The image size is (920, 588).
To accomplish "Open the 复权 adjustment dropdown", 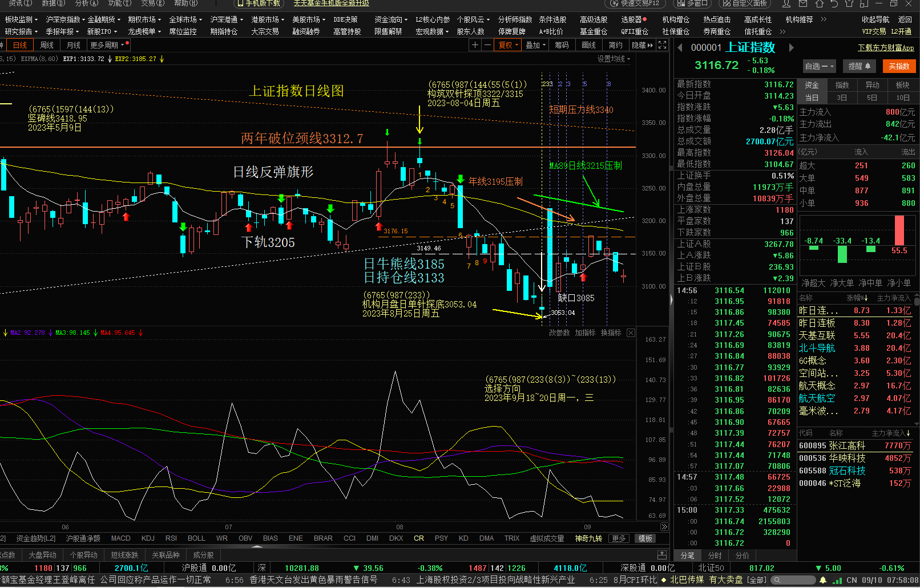I will click(x=509, y=45).
